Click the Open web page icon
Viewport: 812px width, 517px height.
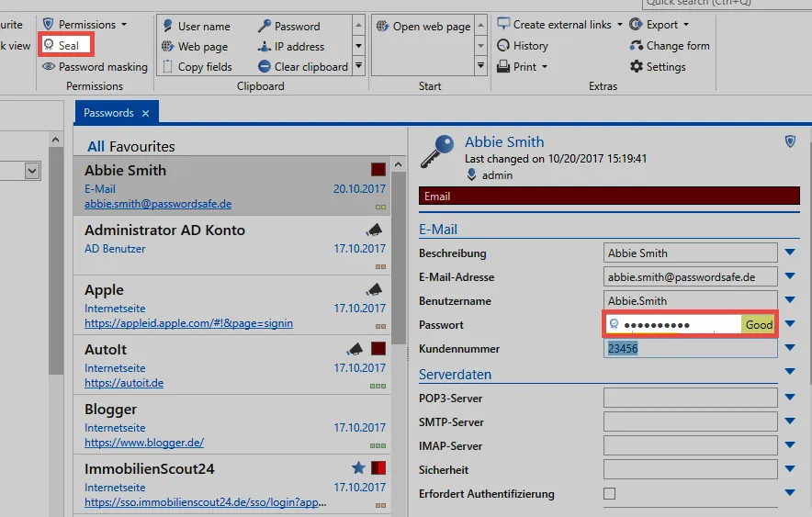(x=382, y=26)
